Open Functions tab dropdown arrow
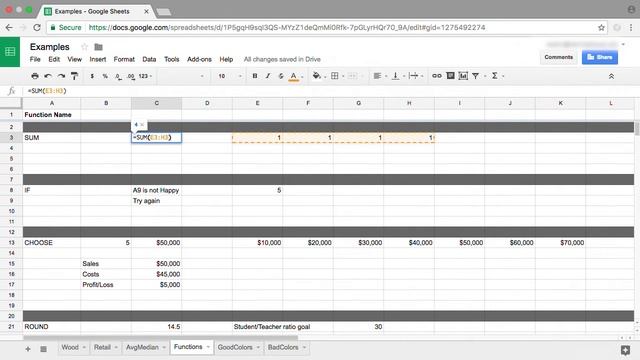This screenshot has height=360, width=640. pos(208,347)
